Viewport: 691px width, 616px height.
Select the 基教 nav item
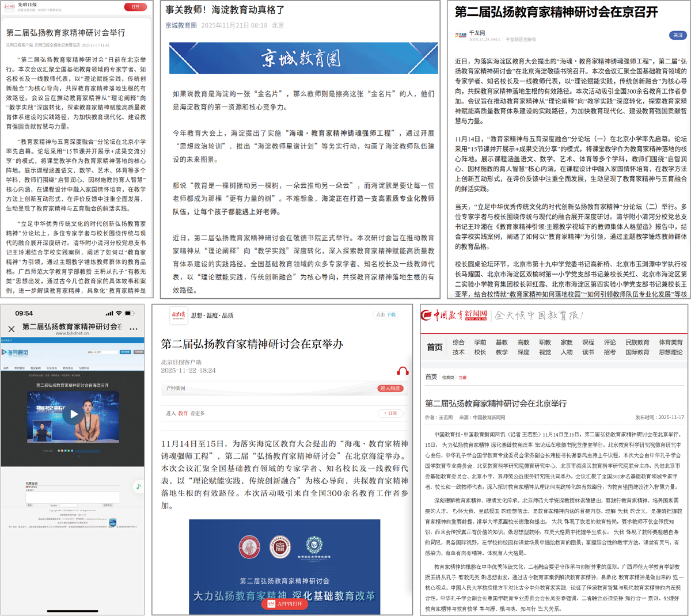click(x=502, y=343)
